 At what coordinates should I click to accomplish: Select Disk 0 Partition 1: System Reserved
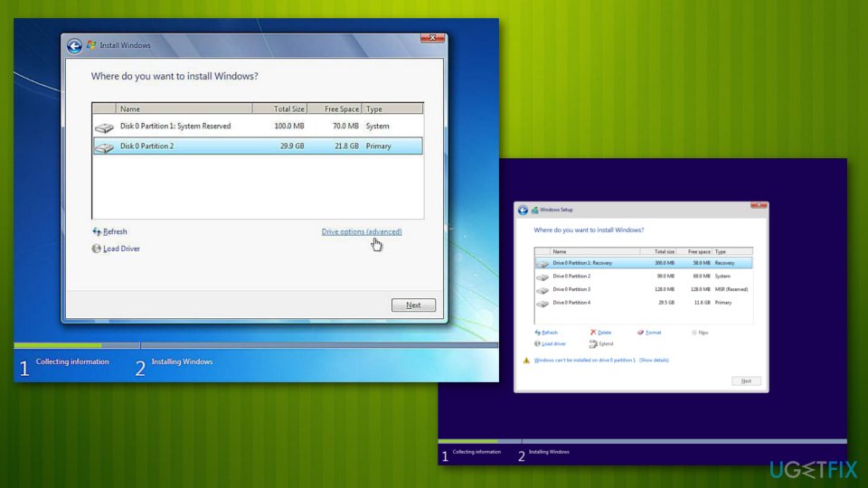(258, 127)
